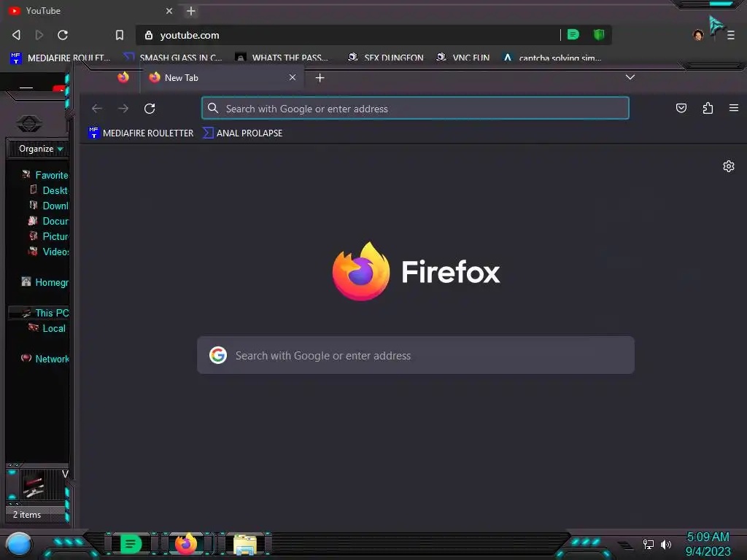Open green chat app in taskbar

pos(131,544)
